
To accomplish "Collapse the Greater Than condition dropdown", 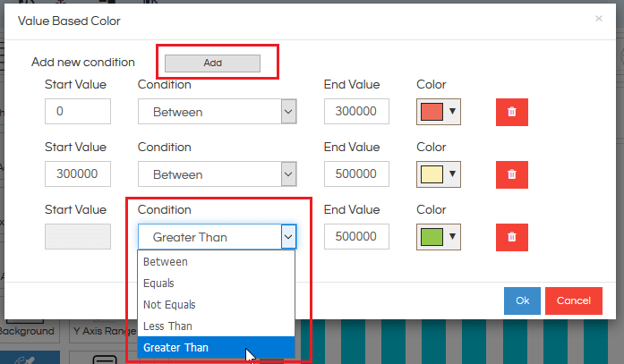I will click(288, 237).
